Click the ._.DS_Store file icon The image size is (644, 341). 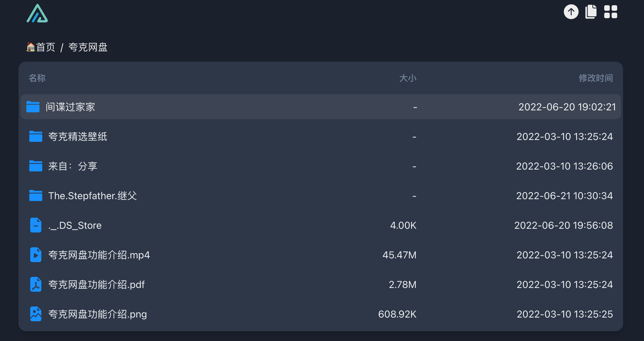36,225
